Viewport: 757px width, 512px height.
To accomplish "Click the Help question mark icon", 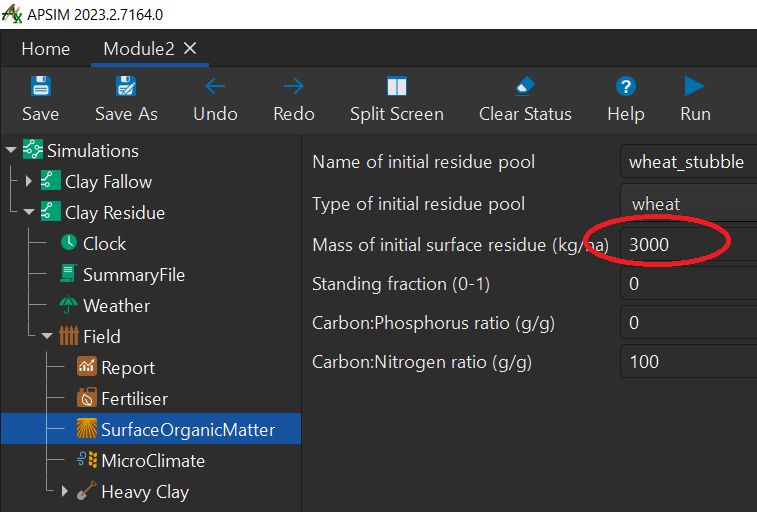I will (626, 87).
